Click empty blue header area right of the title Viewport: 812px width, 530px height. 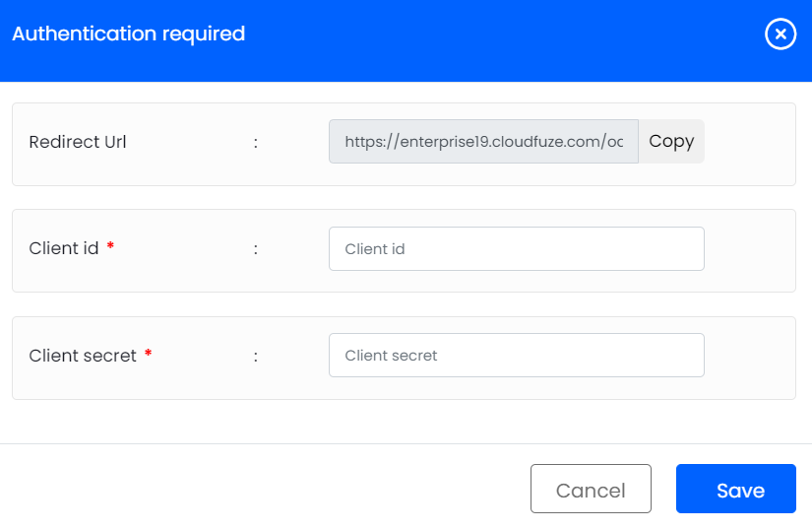click(492, 39)
